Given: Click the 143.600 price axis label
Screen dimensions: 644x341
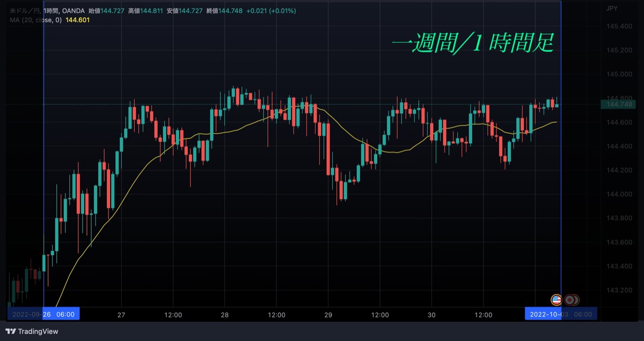Looking at the screenshot, I should tap(619, 242).
